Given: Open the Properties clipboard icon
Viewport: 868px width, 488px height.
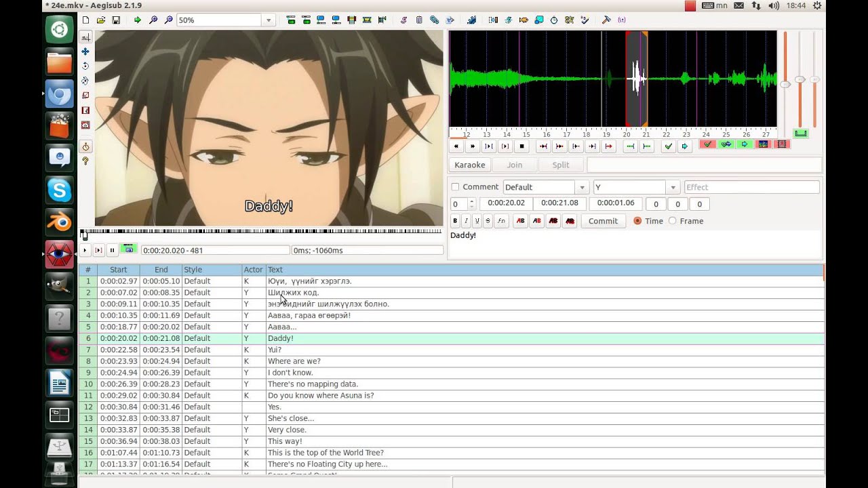Looking at the screenshot, I should pos(419,20).
